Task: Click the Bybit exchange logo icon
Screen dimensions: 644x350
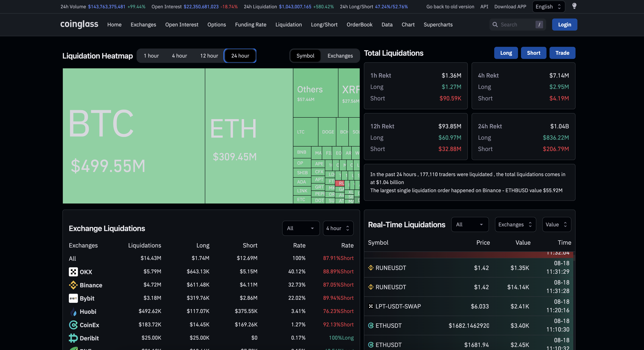Action: click(73, 298)
